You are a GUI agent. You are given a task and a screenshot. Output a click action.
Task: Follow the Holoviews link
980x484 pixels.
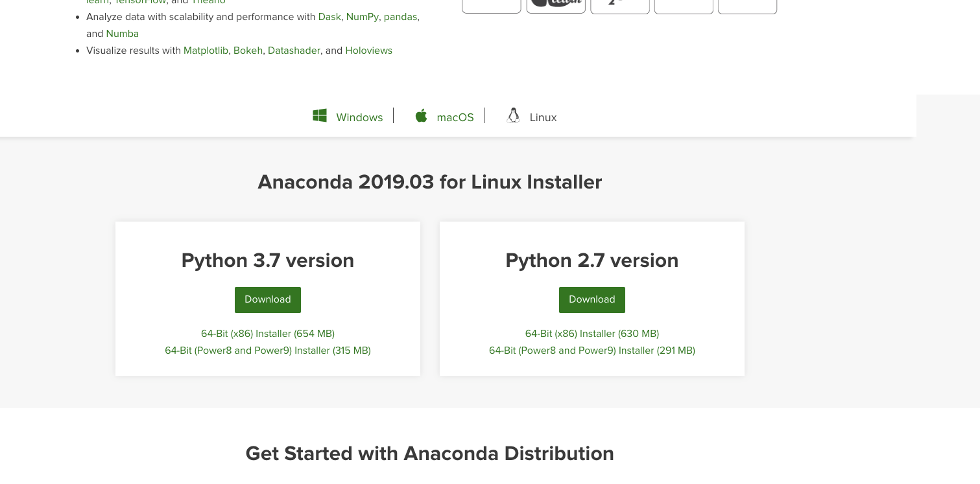tap(368, 51)
